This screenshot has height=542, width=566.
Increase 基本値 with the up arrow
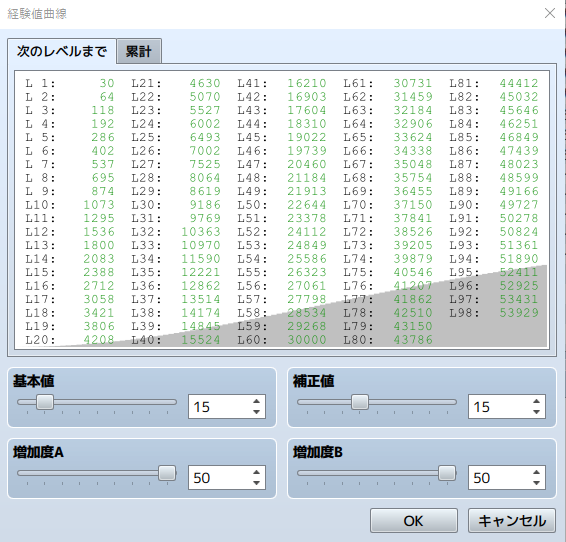pyautogui.click(x=256, y=401)
